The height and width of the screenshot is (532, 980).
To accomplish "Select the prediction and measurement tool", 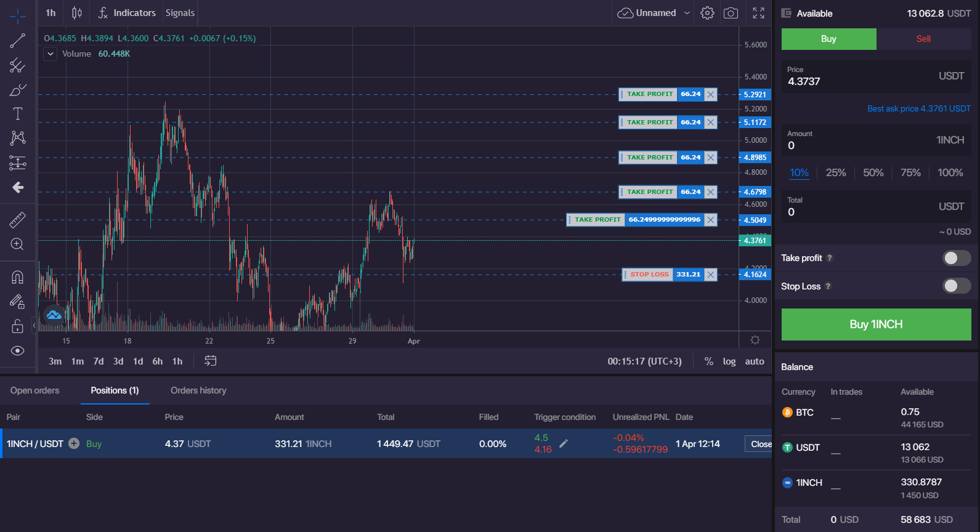I will coord(18,163).
